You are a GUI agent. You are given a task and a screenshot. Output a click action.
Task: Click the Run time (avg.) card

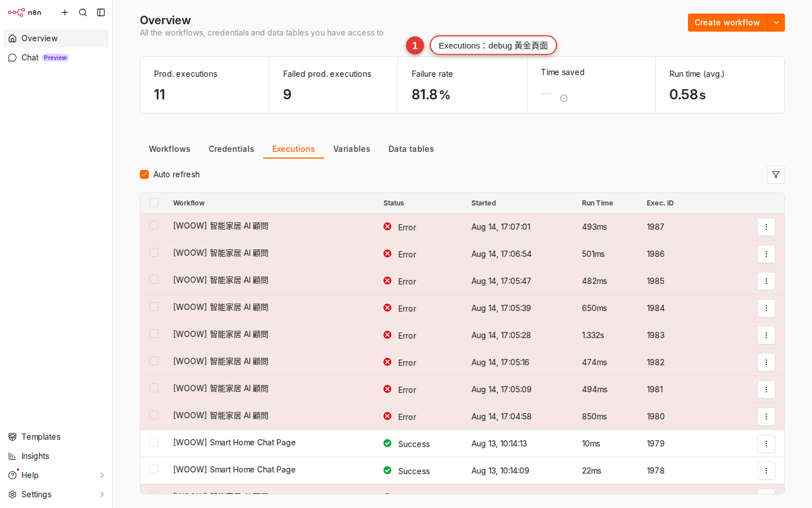pyautogui.click(x=720, y=85)
